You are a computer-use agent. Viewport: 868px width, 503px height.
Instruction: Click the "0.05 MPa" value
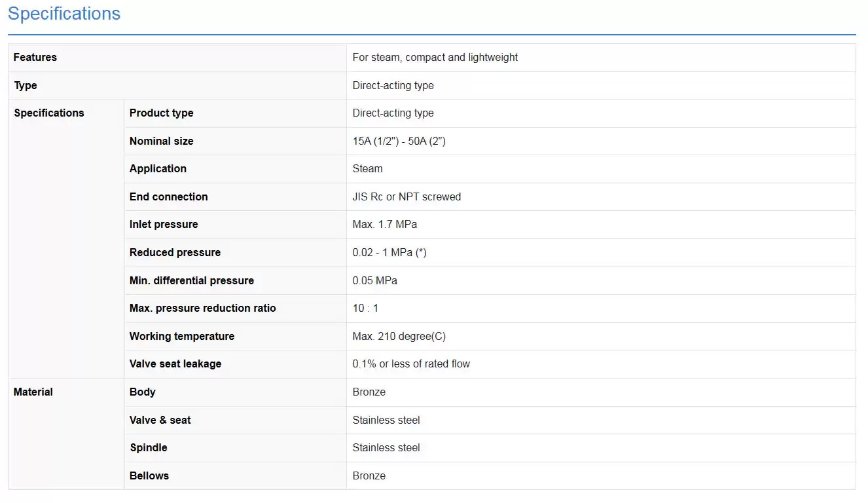[375, 281]
